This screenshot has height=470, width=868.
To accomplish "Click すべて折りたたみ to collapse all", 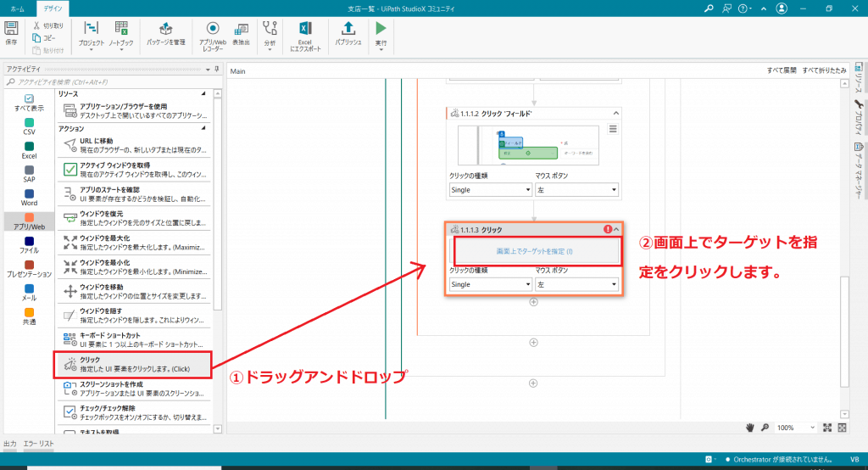I will 823,71.
